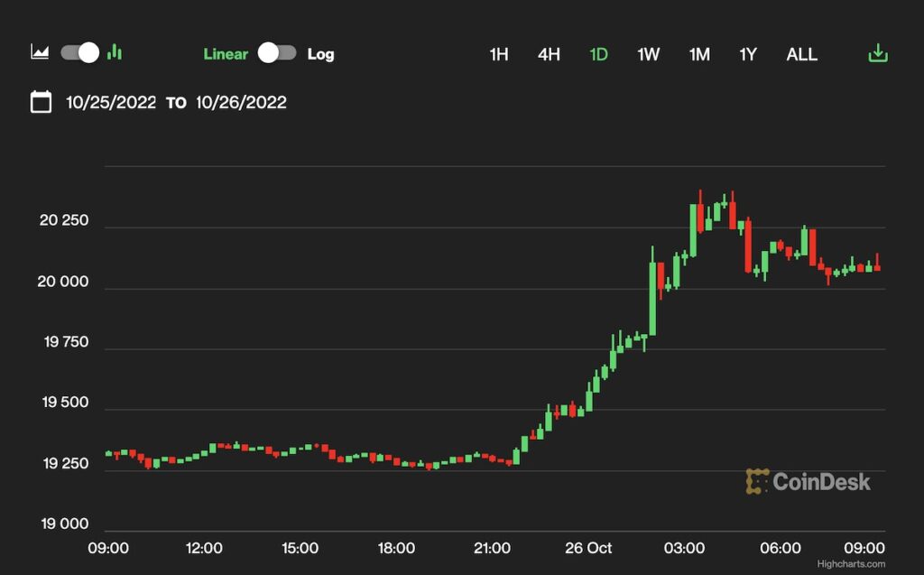Click the 19 250 y-axis label
Screen dimensions: 924x575
(x=65, y=464)
